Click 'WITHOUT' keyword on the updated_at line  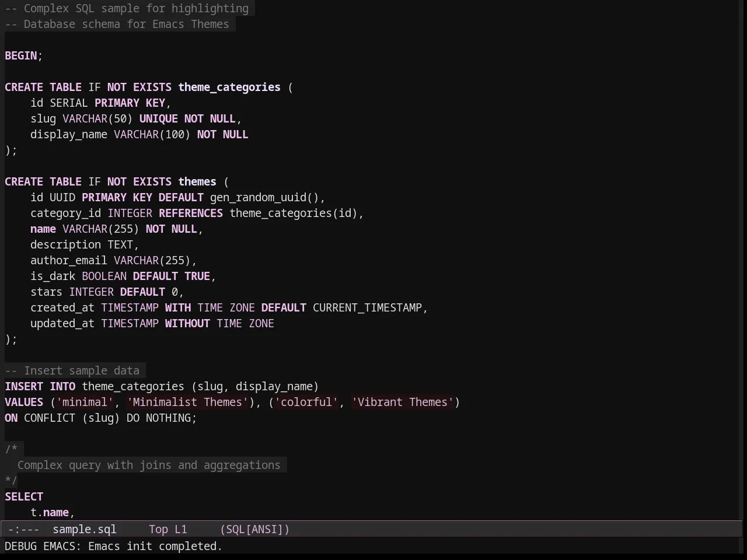[187, 324]
